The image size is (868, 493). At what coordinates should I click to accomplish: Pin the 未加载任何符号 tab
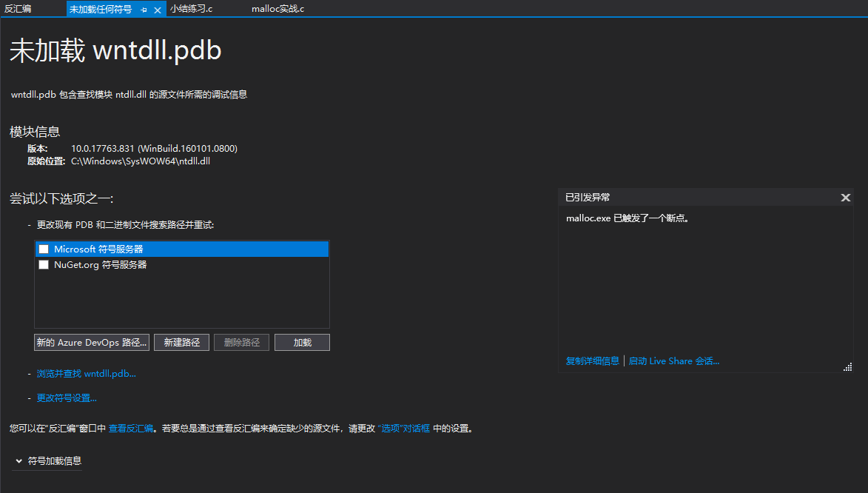click(144, 10)
